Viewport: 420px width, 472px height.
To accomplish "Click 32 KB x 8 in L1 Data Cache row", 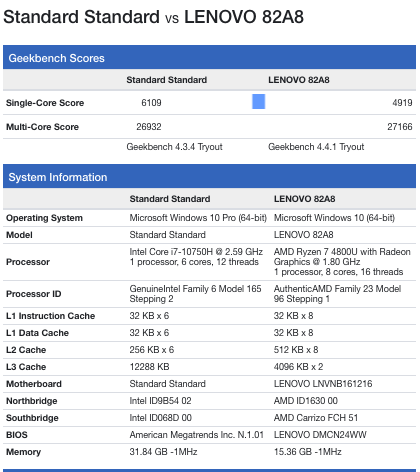I will [x=293, y=333].
